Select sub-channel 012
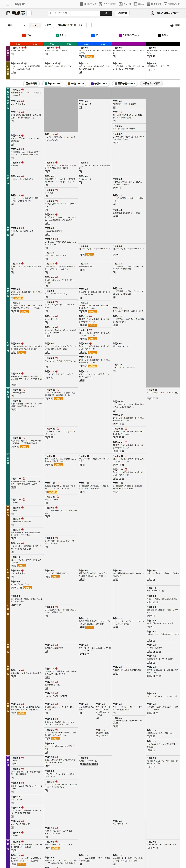The height and width of the screenshot is (868, 186). click(35, 44)
